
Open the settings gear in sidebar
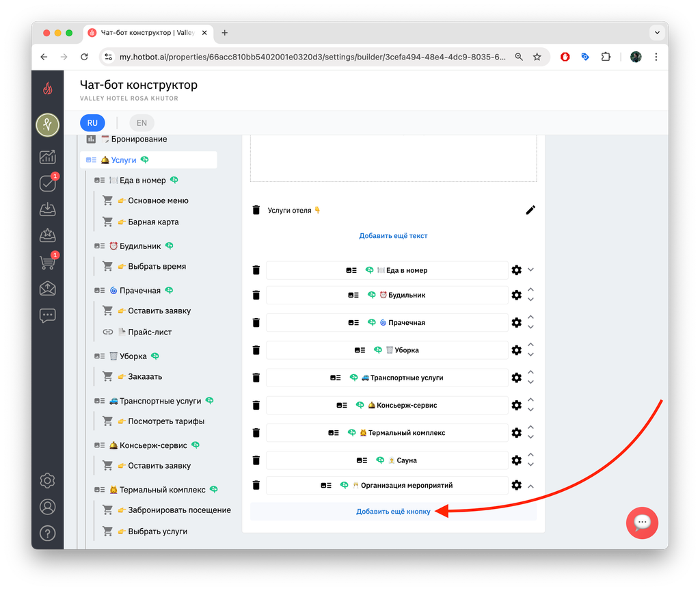tap(48, 481)
